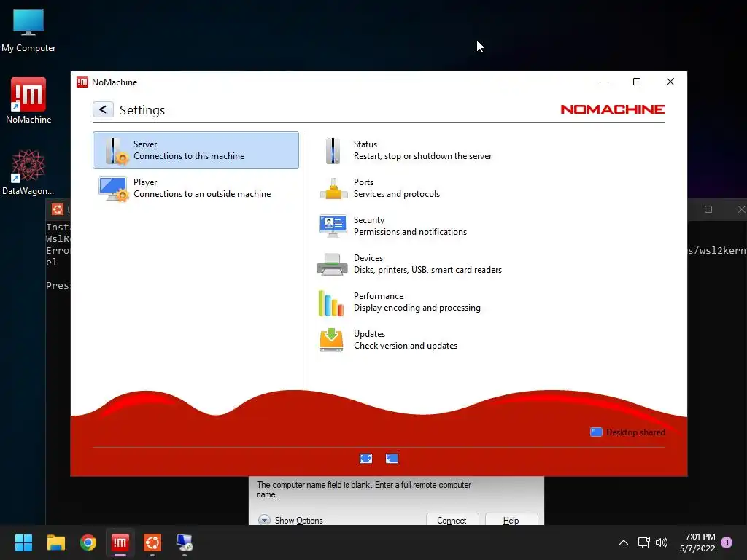Open File Explorer from the taskbar
Image resolution: width=747 pixels, height=560 pixels.
pos(55,542)
